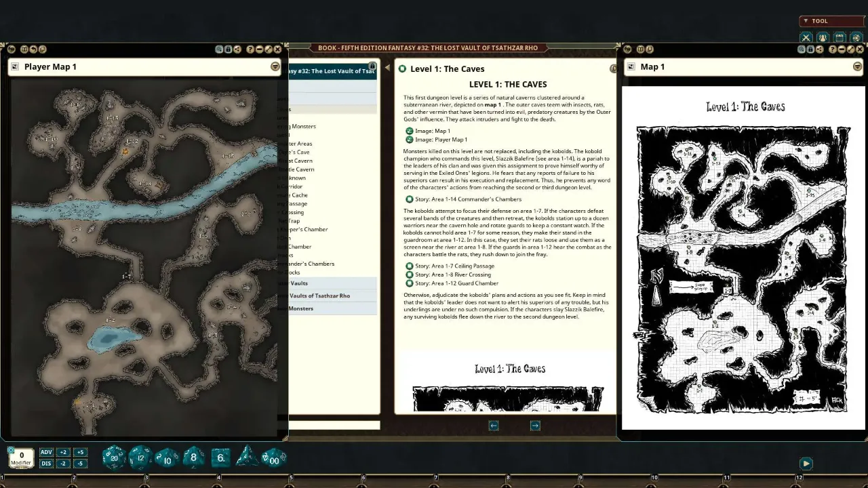
Task: Toggle the lock on Player Map 1 window
Action: 228,49
